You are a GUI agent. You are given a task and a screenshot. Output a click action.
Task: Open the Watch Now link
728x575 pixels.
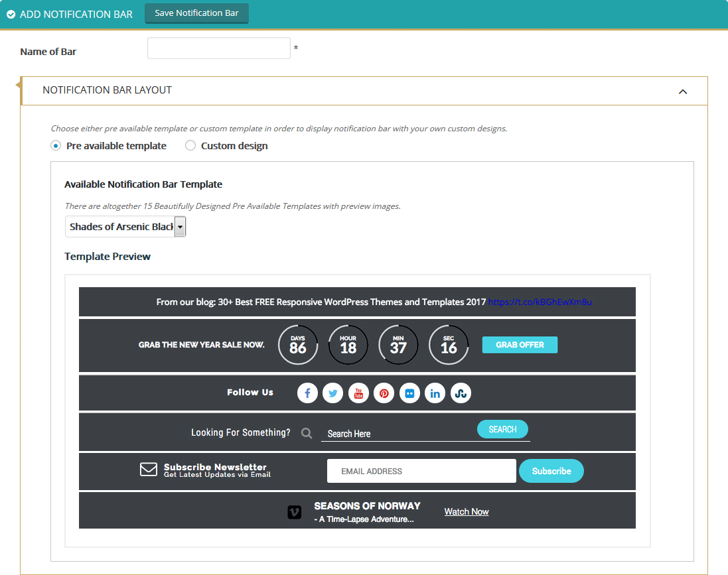[x=466, y=511]
